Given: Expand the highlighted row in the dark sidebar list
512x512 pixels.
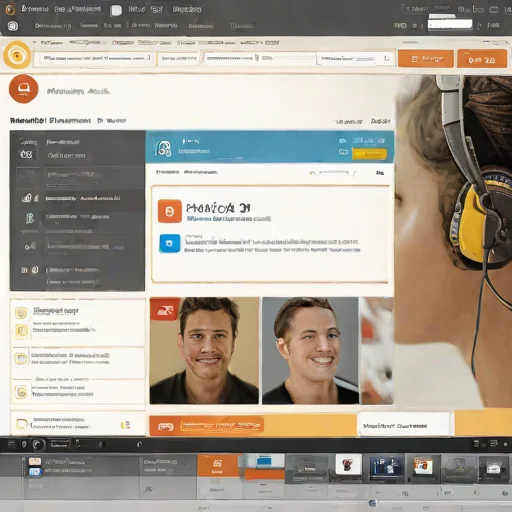Looking at the screenshot, I should click(x=77, y=198).
